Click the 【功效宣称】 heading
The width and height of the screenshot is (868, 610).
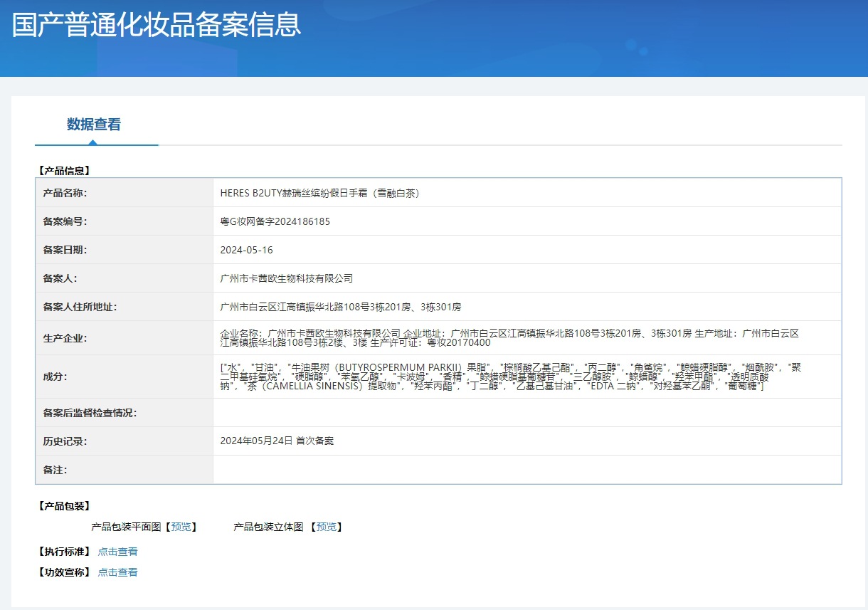coord(63,572)
